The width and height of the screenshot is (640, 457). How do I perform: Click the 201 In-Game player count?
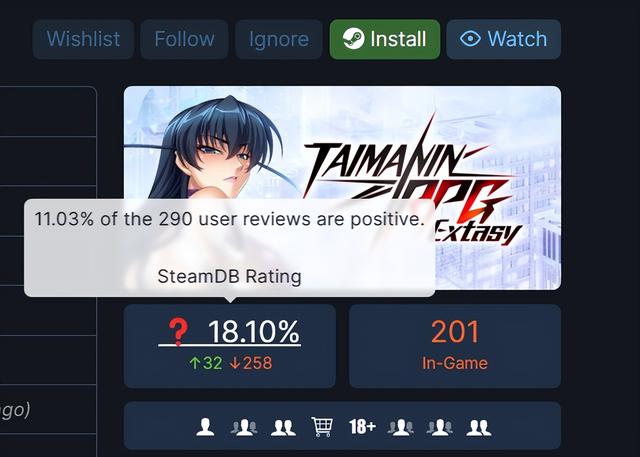tap(455, 346)
